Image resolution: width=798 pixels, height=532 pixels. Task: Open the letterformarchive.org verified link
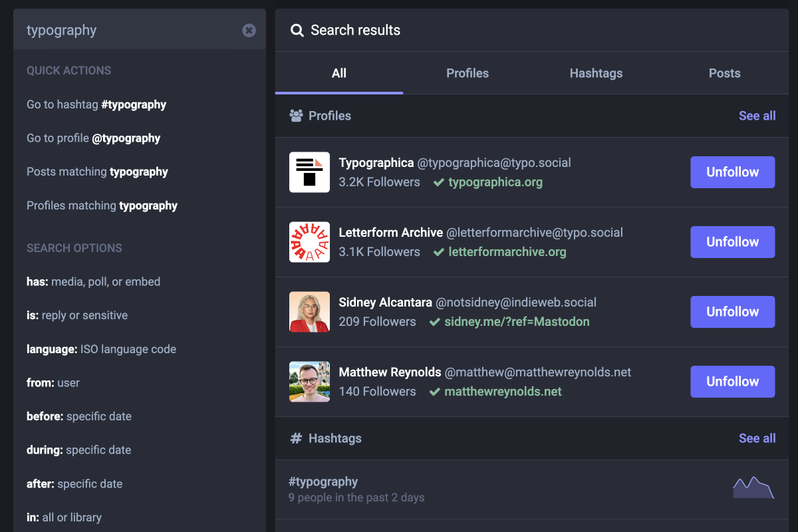pyautogui.click(x=507, y=252)
